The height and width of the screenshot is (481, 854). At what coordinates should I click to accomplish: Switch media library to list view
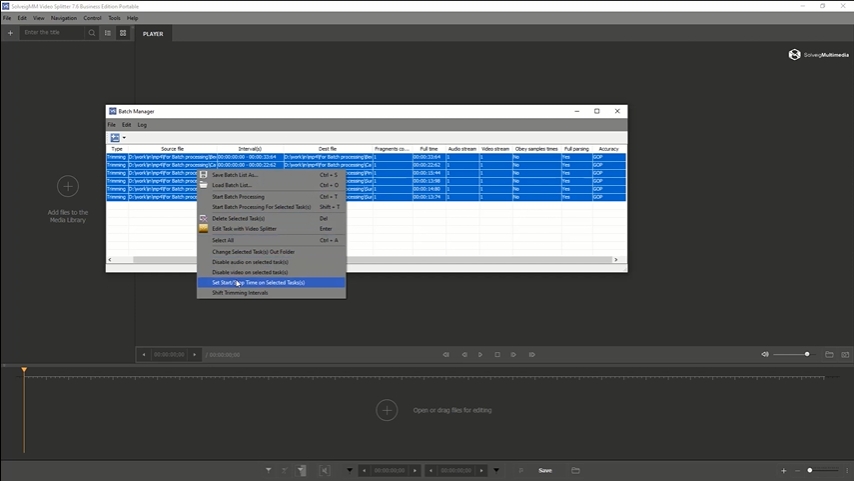(108, 33)
